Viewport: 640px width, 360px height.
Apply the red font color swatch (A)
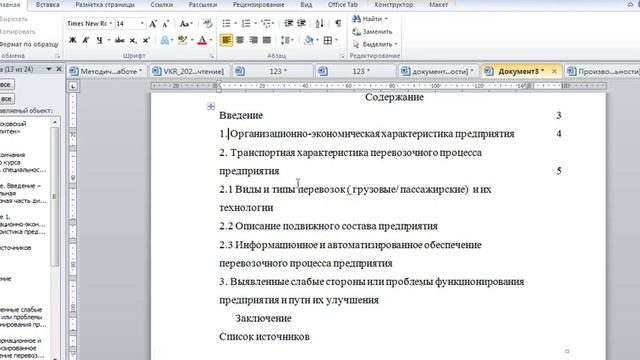tap(202, 40)
